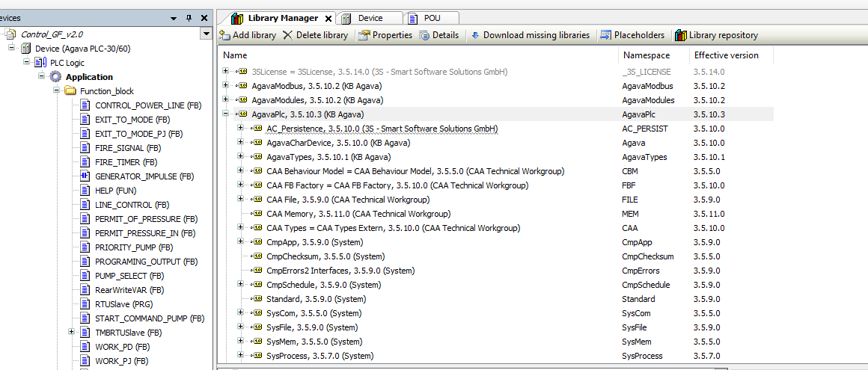Expand the TMBRTUSlave tree node
This screenshot has width=868, height=370.
71,332
